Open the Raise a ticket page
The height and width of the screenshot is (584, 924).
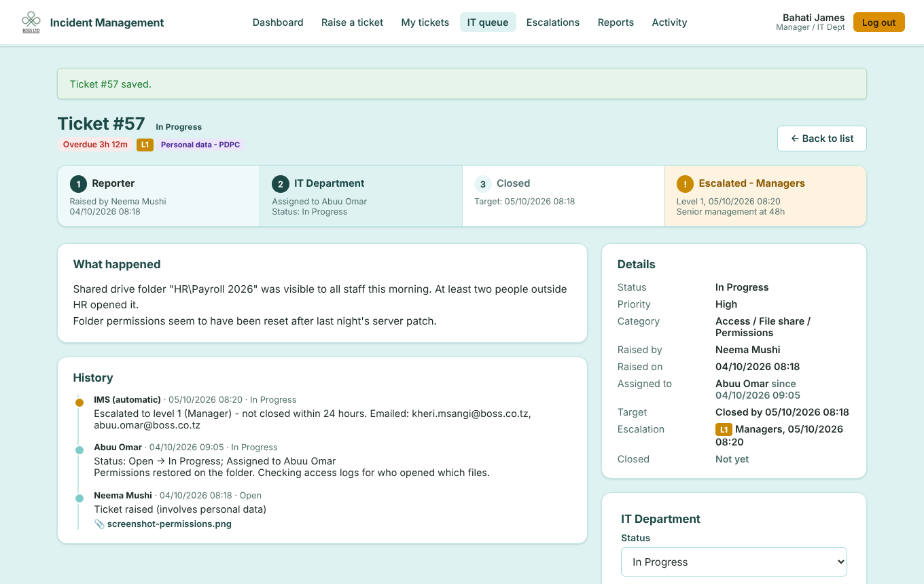click(352, 22)
